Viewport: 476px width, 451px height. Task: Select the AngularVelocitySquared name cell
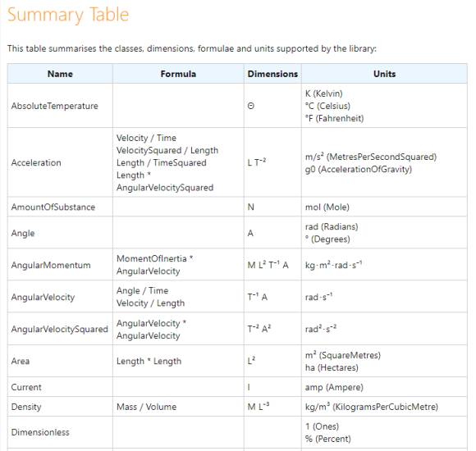59,329
